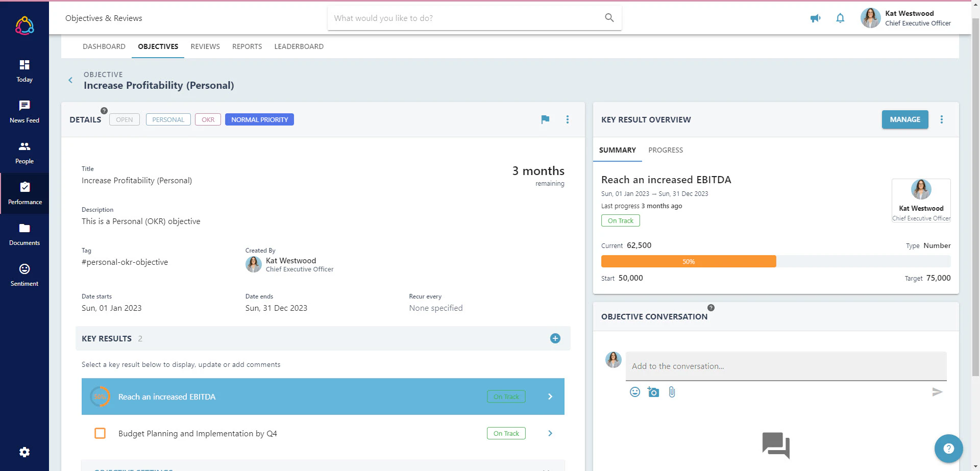Click the MANAGE button
The width and height of the screenshot is (980, 471).
point(904,119)
